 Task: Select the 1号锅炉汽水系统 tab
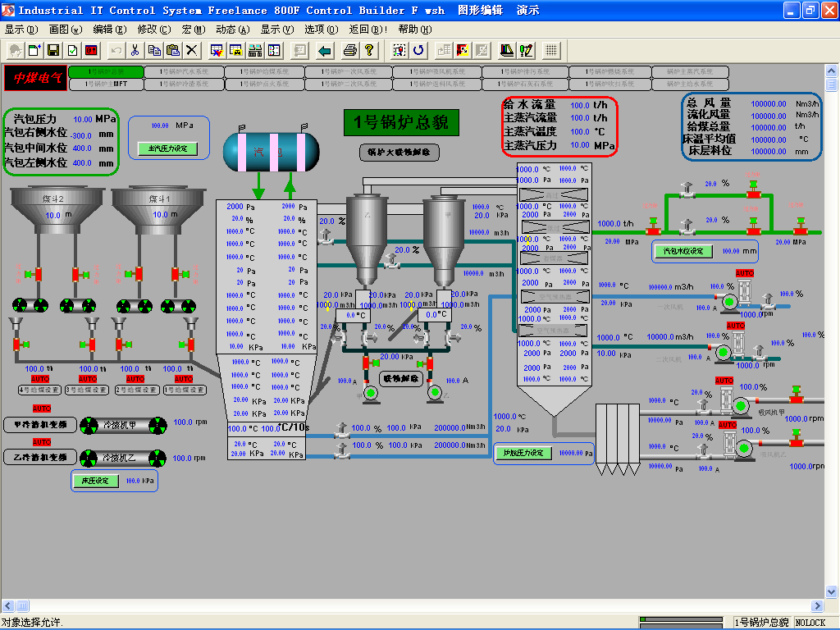click(x=185, y=72)
